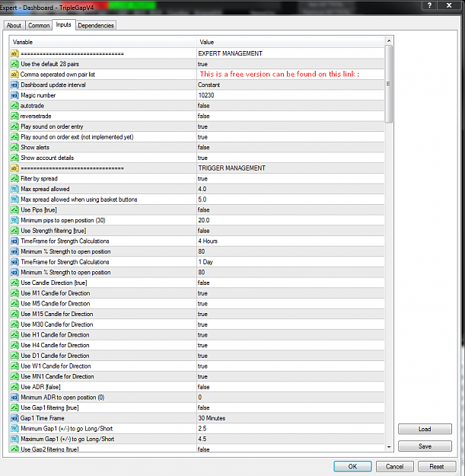Toggle 'Filter by spread' value true
The width and height of the screenshot is (465, 476).
(291, 178)
